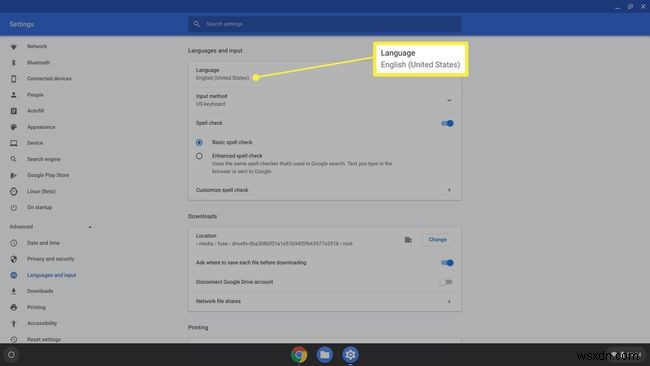Viewport: 650px width, 366px height.
Task: Open Network file shares arrow
Action: click(x=449, y=301)
